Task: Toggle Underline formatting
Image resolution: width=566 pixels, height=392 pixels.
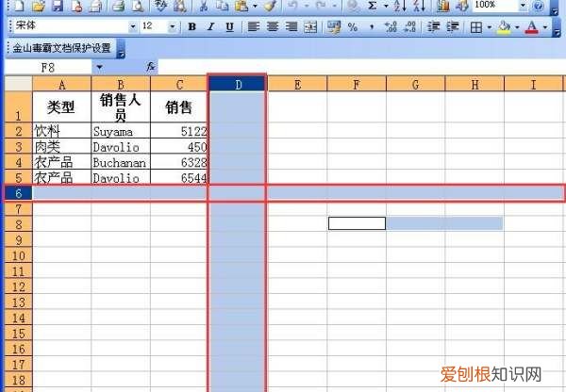Action: [x=229, y=26]
